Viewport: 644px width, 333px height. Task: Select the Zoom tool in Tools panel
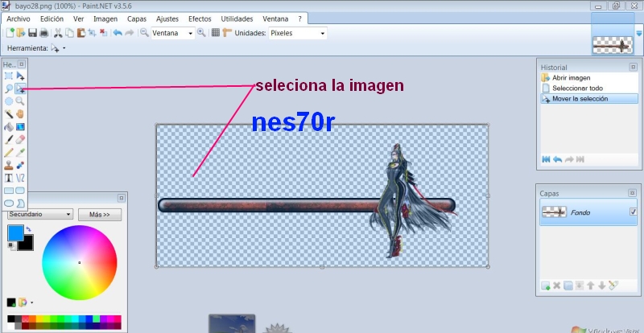click(20, 101)
